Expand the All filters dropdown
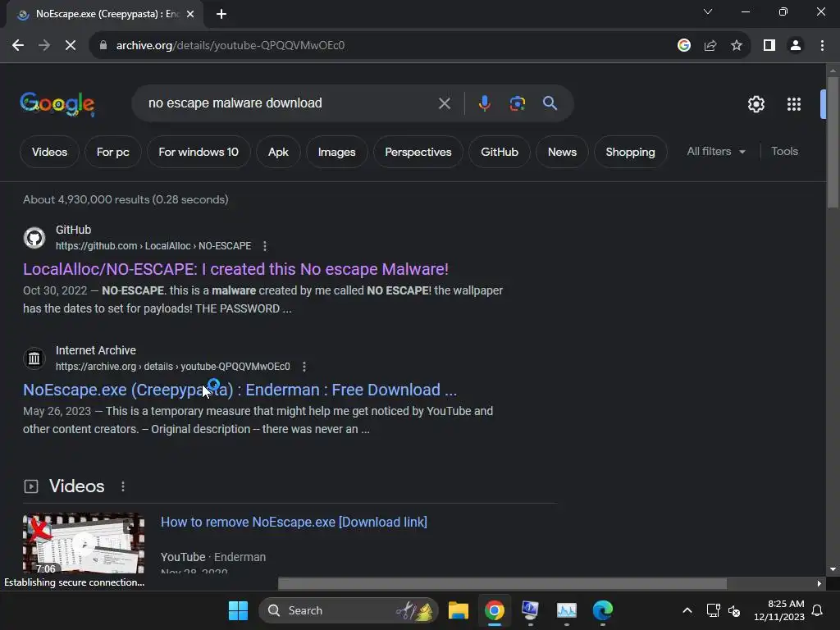Image resolution: width=840 pixels, height=630 pixels. point(716,152)
